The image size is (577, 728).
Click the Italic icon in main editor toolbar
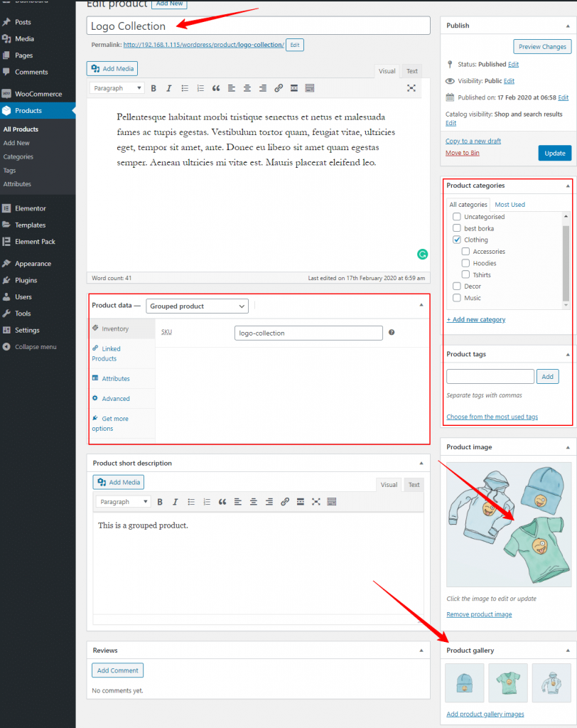coord(169,88)
